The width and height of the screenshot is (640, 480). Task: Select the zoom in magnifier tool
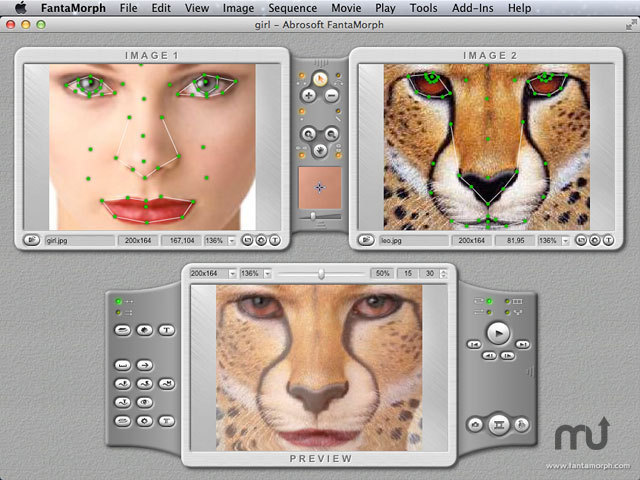[308, 134]
